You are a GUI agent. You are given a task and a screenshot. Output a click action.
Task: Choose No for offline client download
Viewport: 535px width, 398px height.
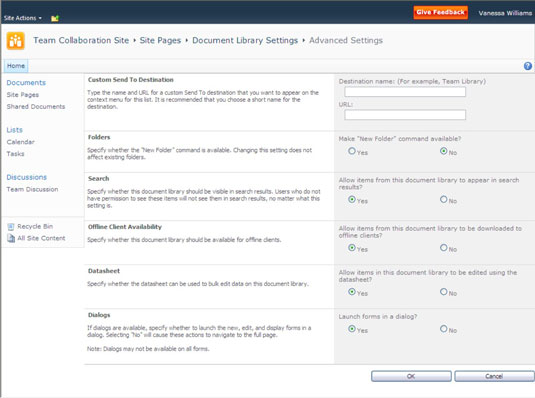point(443,248)
